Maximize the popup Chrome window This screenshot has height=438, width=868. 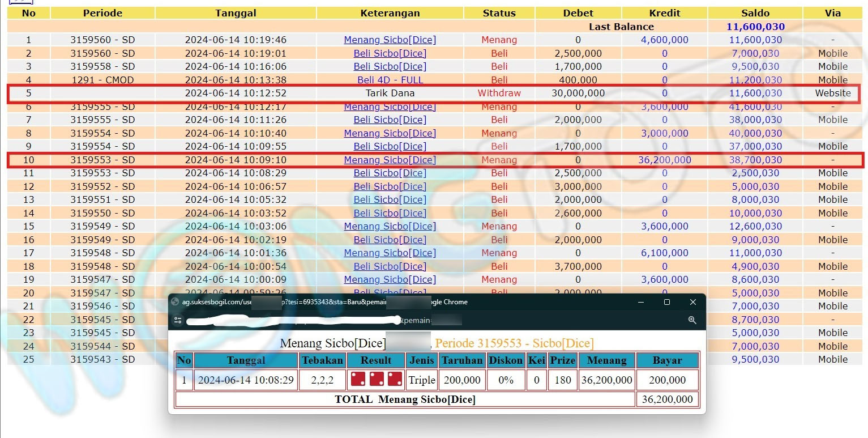667,302
